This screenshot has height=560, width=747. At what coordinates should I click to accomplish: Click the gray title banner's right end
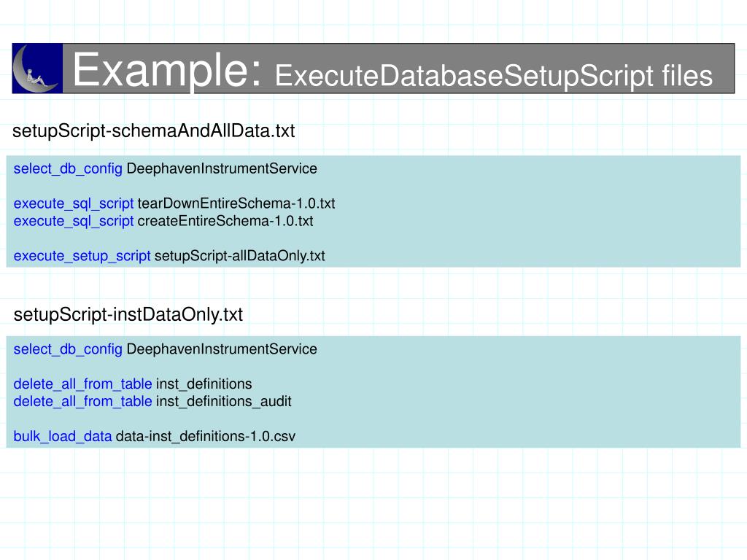(724, 69)
